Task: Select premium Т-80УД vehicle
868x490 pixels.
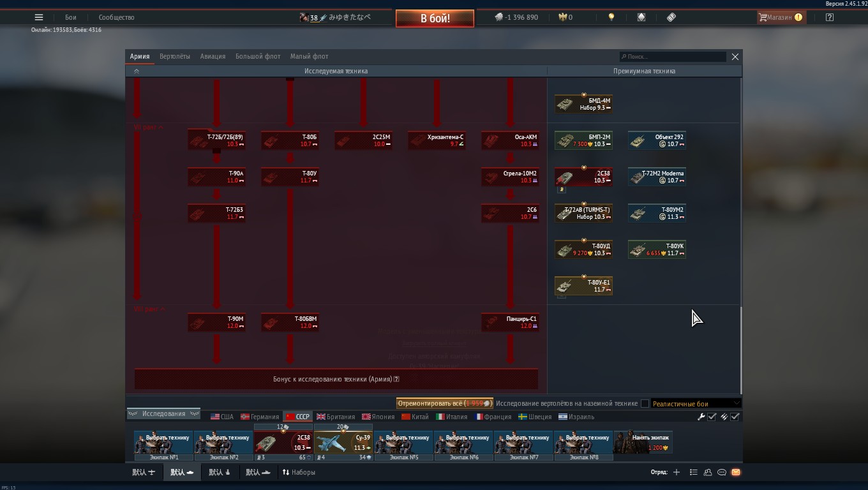Action: (x=583, y=249)
